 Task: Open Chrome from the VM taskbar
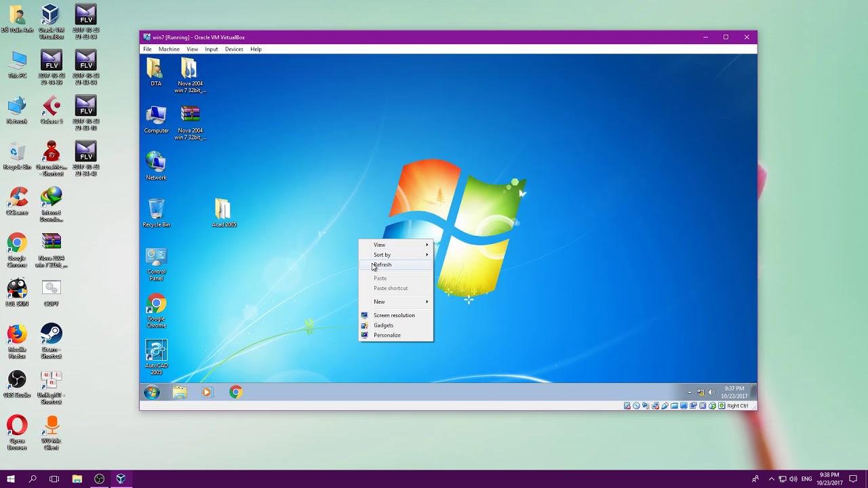(235, 392)
